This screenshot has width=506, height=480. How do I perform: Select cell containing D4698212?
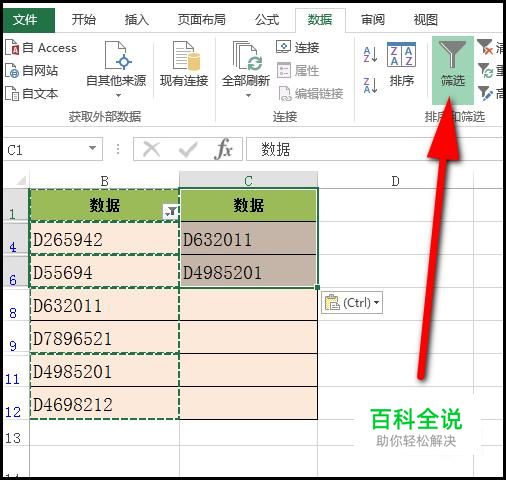click(x=104, y=404)
